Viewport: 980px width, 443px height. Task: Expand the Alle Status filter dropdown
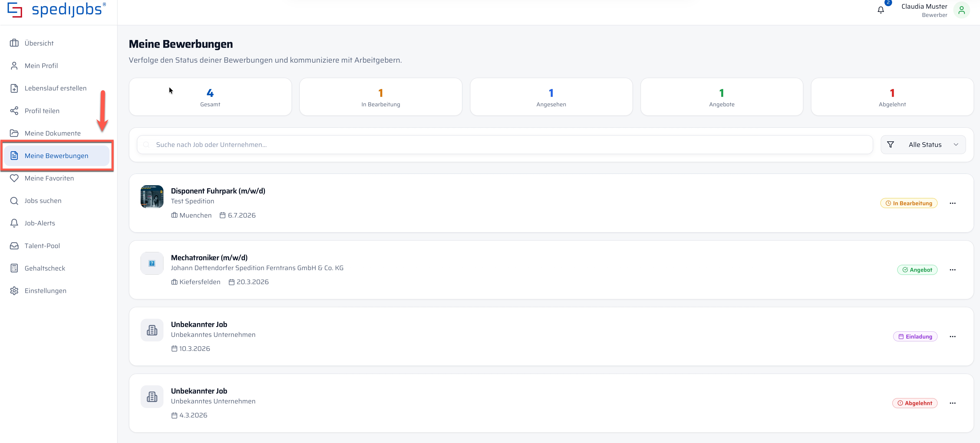pos(923,145)
